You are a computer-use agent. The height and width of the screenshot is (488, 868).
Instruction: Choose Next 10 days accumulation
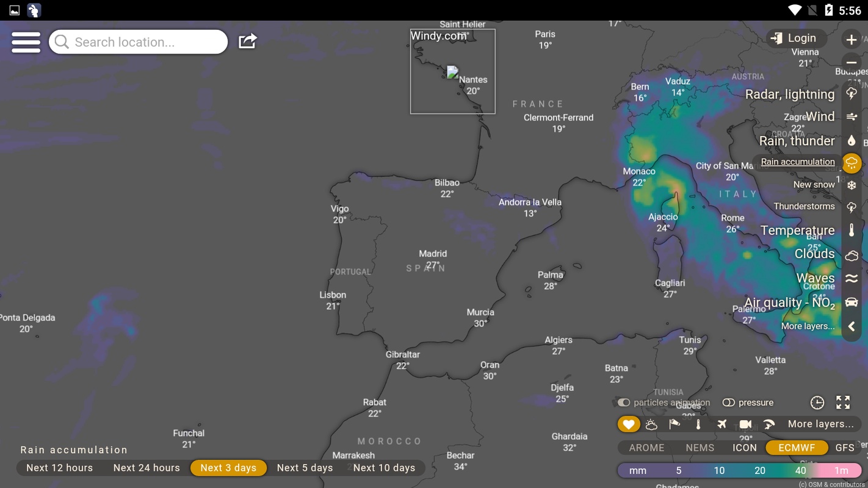pyautogui.click(x=384, y=468)
